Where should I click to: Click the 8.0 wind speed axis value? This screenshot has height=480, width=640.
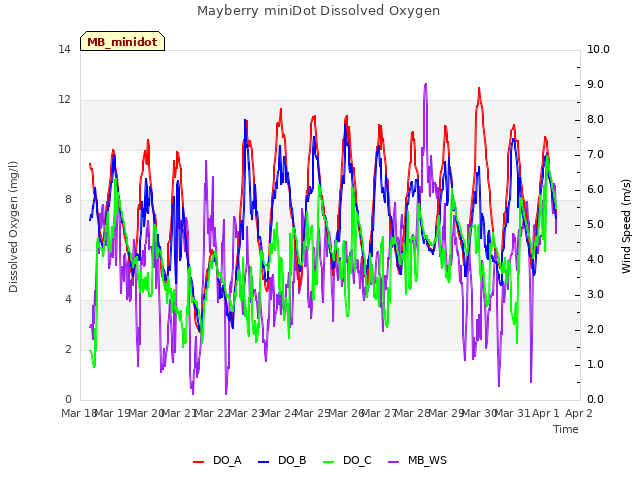pos(595,120)
